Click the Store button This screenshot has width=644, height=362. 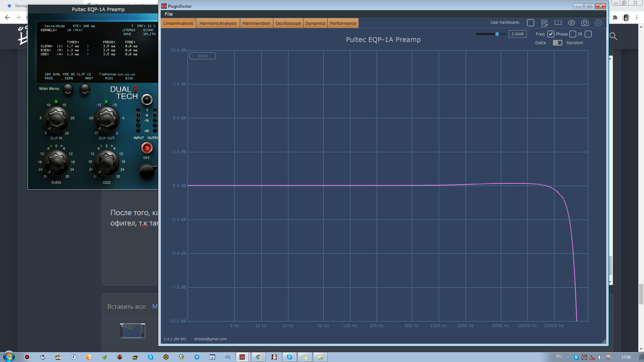[203, 56]
